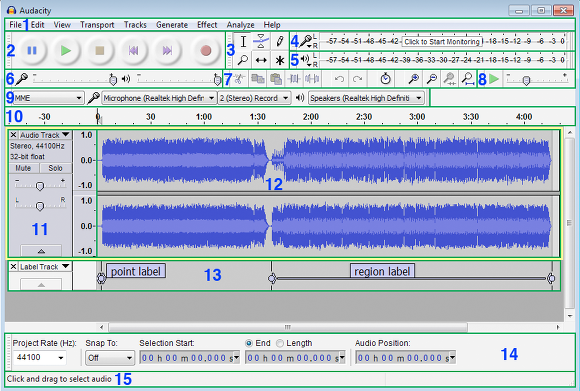Viewport: 580px width, 391px height.
Task: Open the File menu
Action: pos(15,25)
